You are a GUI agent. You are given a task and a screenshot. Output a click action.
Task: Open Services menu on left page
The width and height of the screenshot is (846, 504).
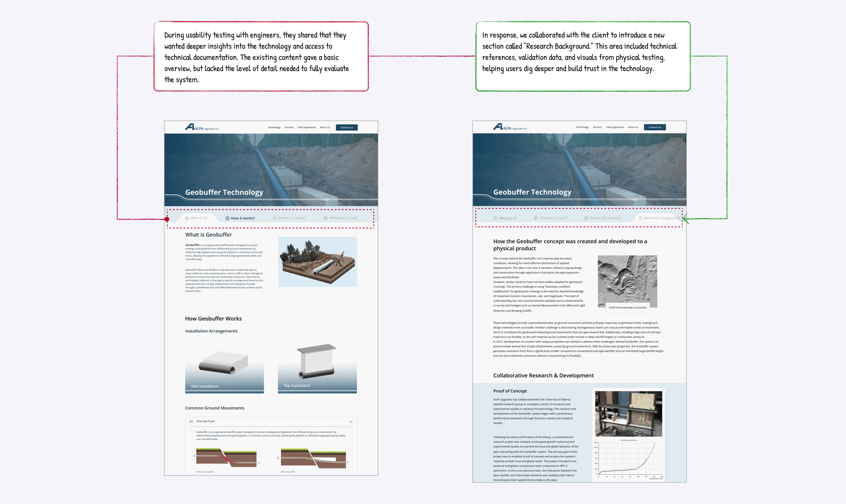click(x=289, y=127)
